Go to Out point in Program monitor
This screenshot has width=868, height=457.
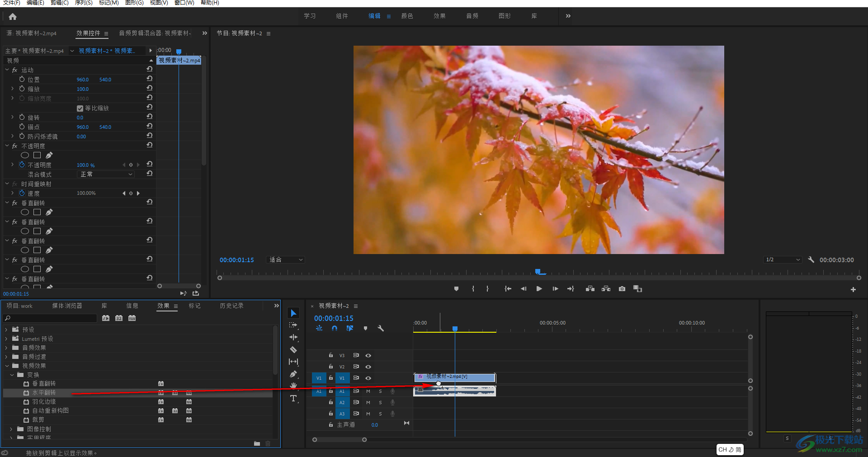pos(571,289)
